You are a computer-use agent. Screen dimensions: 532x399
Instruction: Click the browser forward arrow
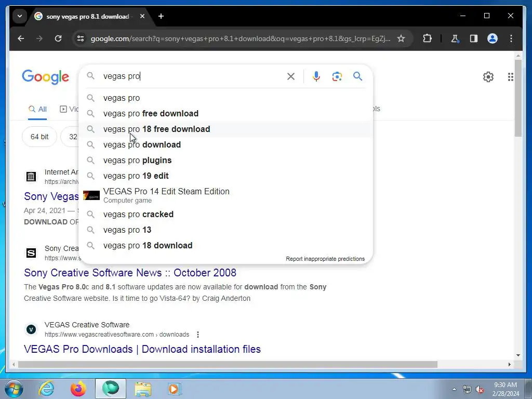[39, 38]
